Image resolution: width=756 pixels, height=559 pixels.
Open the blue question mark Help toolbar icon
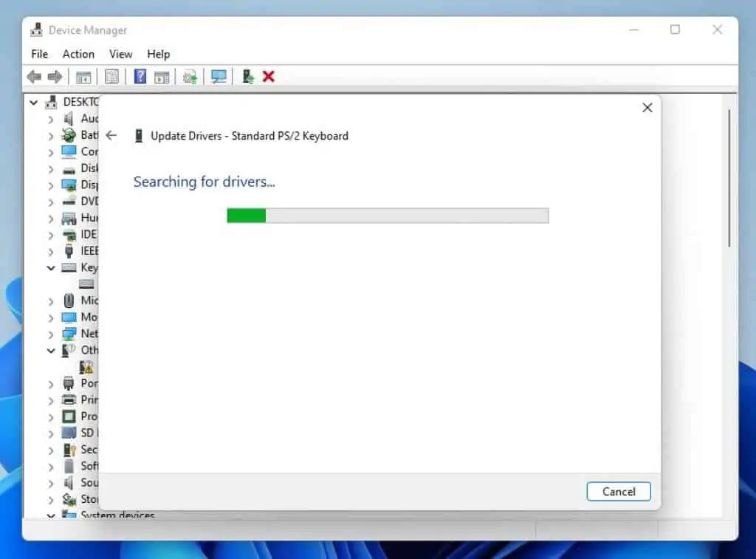[140, 77]
